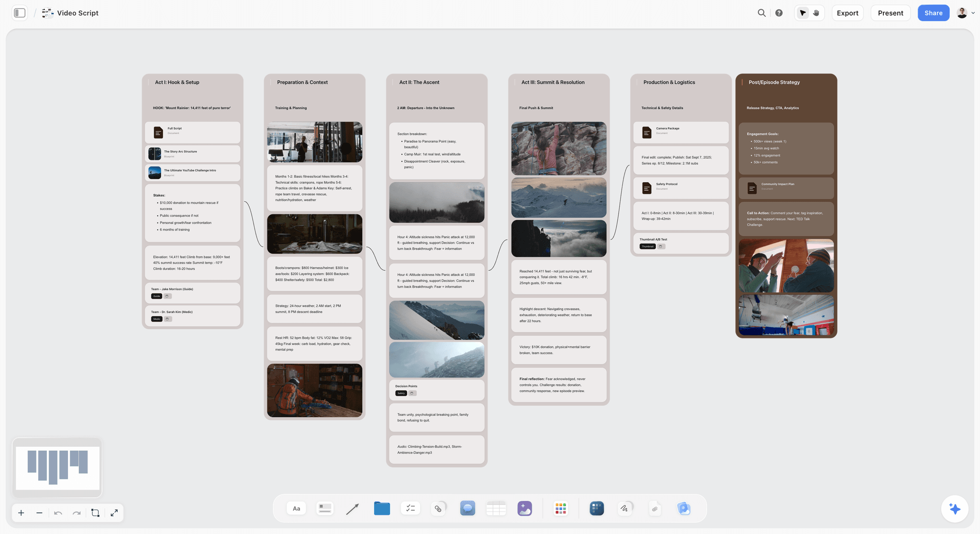Open the stacked photos media tool
Screen dimensions: 980x534
684,508
